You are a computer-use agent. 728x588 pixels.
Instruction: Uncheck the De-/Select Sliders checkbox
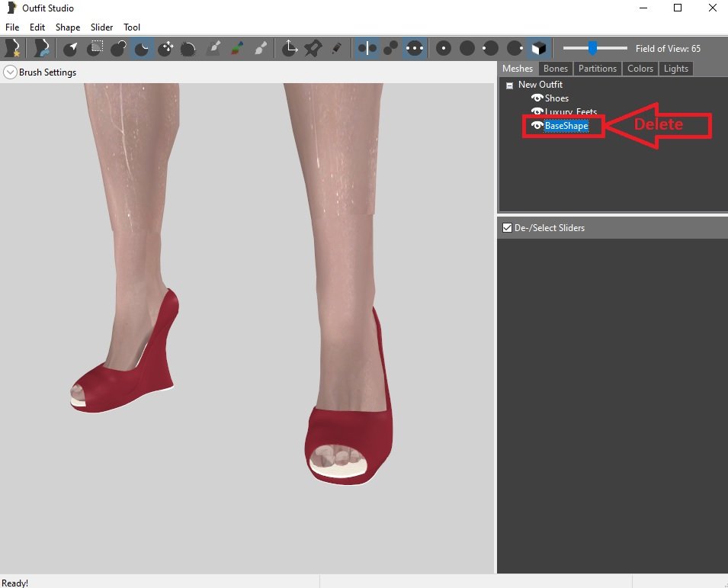507,228
